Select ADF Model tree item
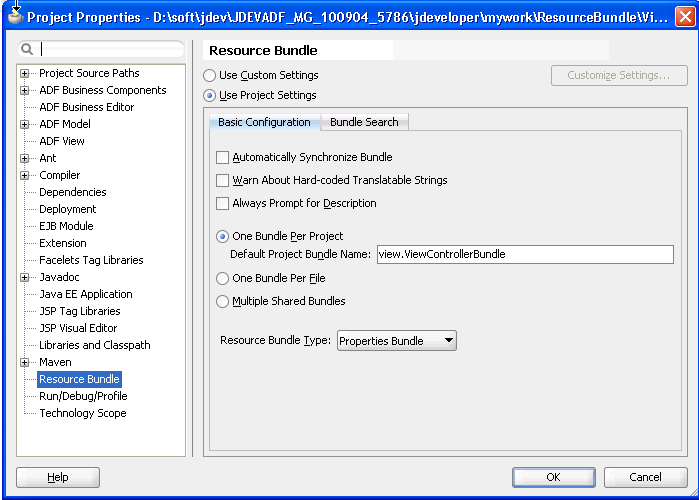This screenshot has height=500, width=699. pos(65,124)
